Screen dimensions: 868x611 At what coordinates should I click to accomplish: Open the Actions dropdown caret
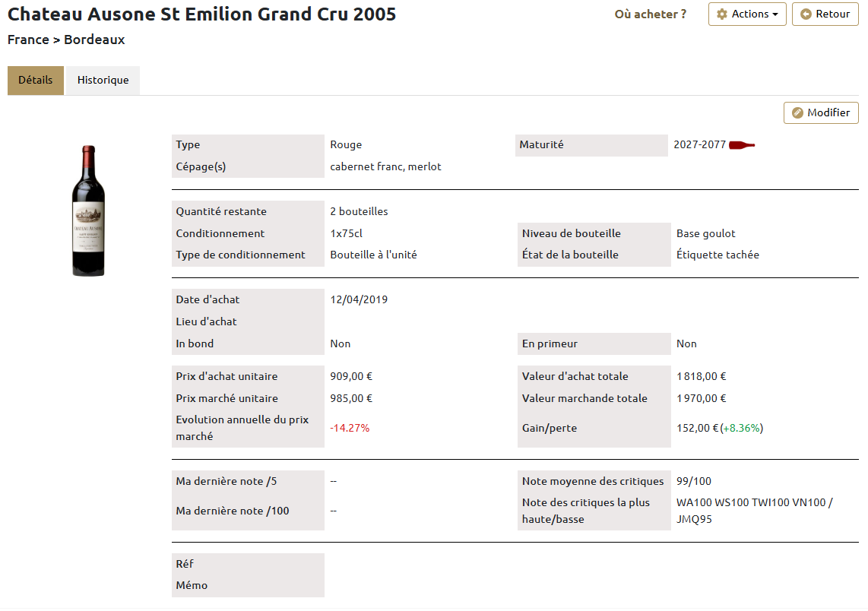pyautogui.click(x=775, y=14)
